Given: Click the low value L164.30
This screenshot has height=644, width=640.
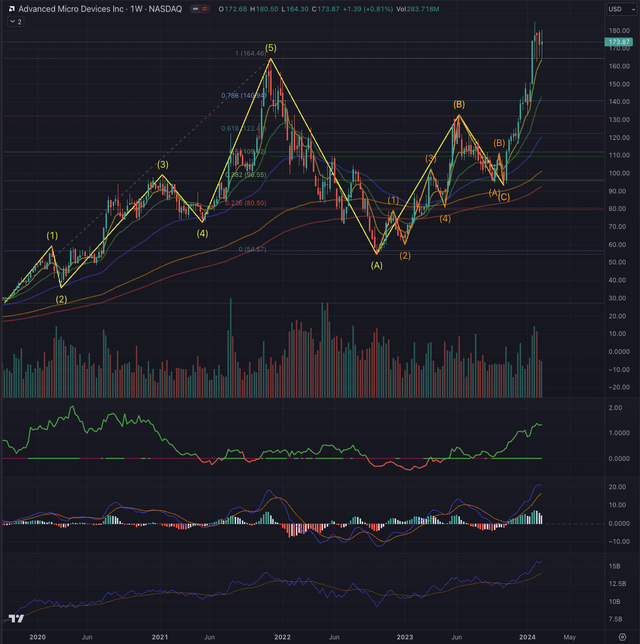Looking at the screenshot, I should (295, 9).
